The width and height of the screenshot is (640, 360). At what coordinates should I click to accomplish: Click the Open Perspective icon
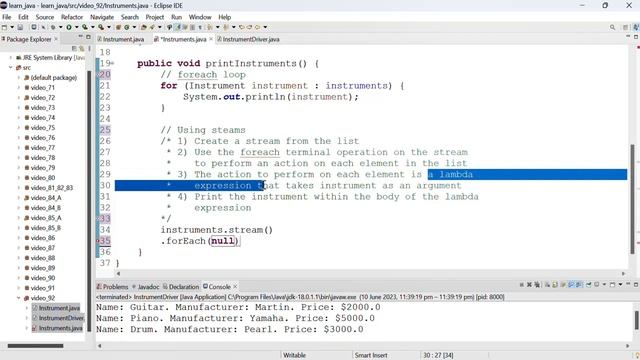[625, 27]
